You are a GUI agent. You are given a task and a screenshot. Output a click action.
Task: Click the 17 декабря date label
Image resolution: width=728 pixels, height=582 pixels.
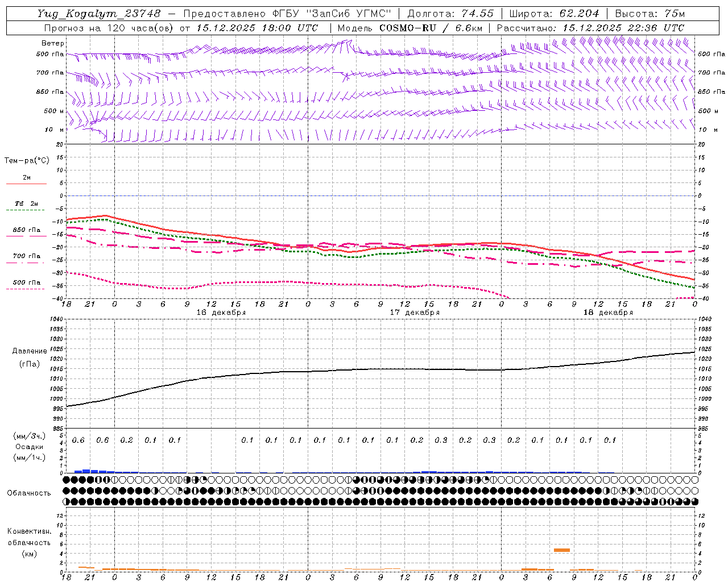pyautogui.click(x=415, y=312)
